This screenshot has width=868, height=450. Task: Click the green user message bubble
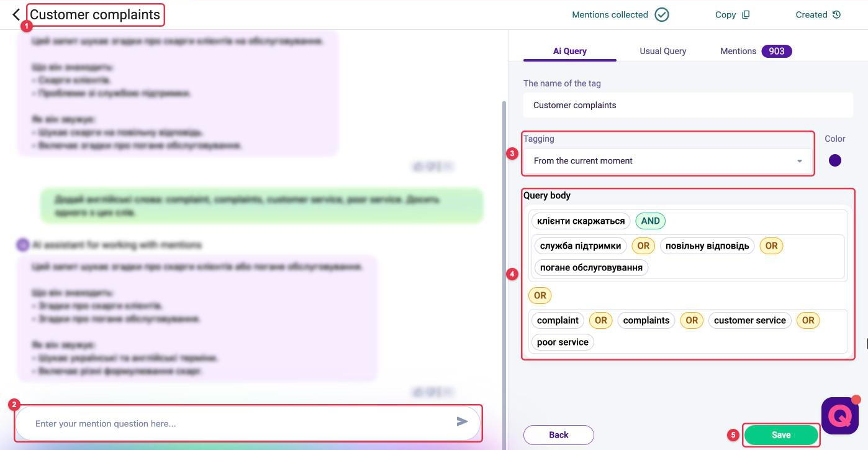coord(261,206)
